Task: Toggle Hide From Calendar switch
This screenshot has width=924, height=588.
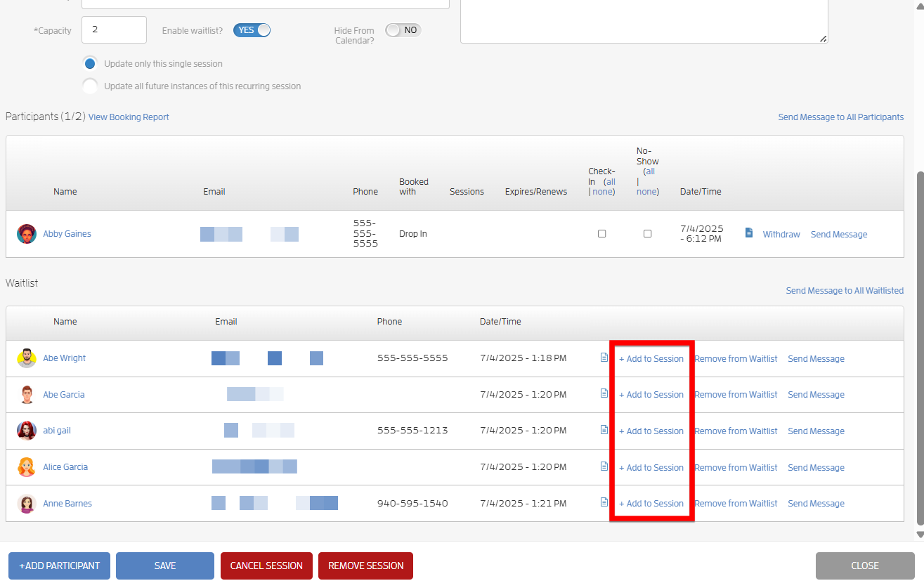Action: pos(403,30)
